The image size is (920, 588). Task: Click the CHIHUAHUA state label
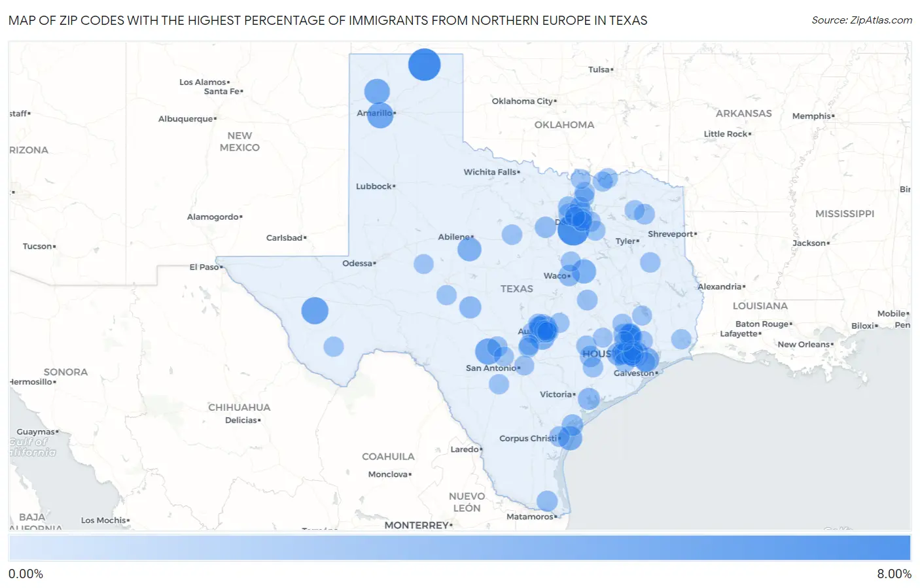(239, 407)
